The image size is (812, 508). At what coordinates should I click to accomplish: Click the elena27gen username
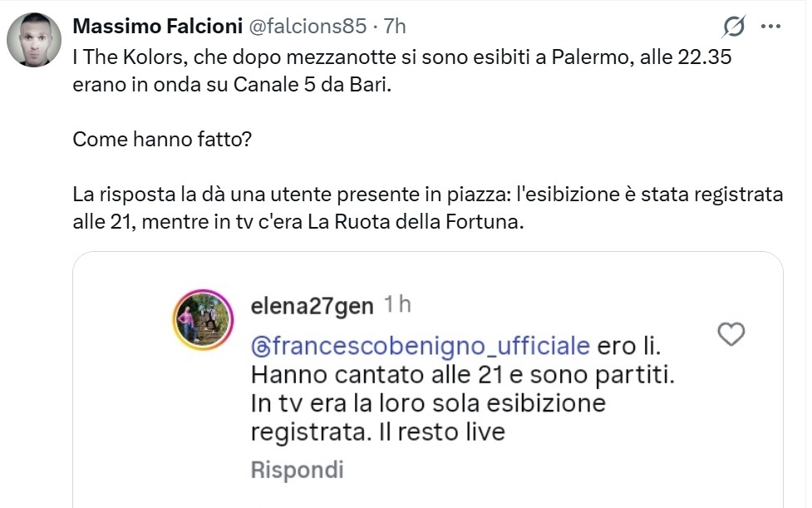click(312, 306)
